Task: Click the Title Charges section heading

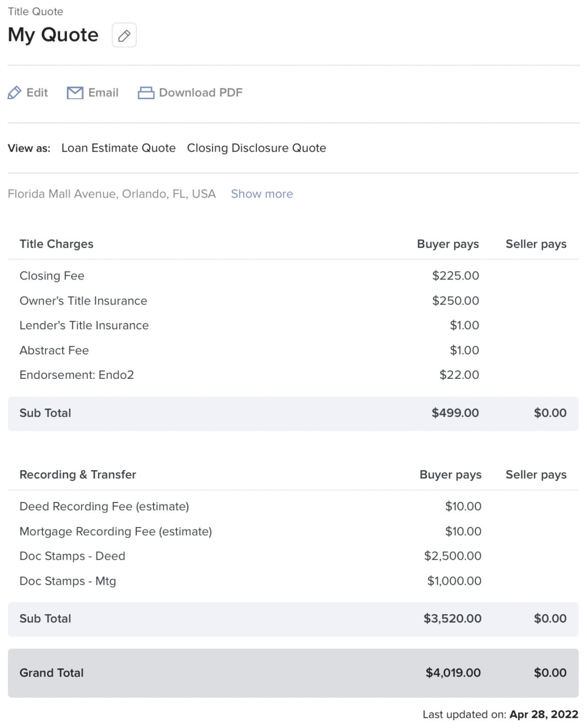Action: 56,244
